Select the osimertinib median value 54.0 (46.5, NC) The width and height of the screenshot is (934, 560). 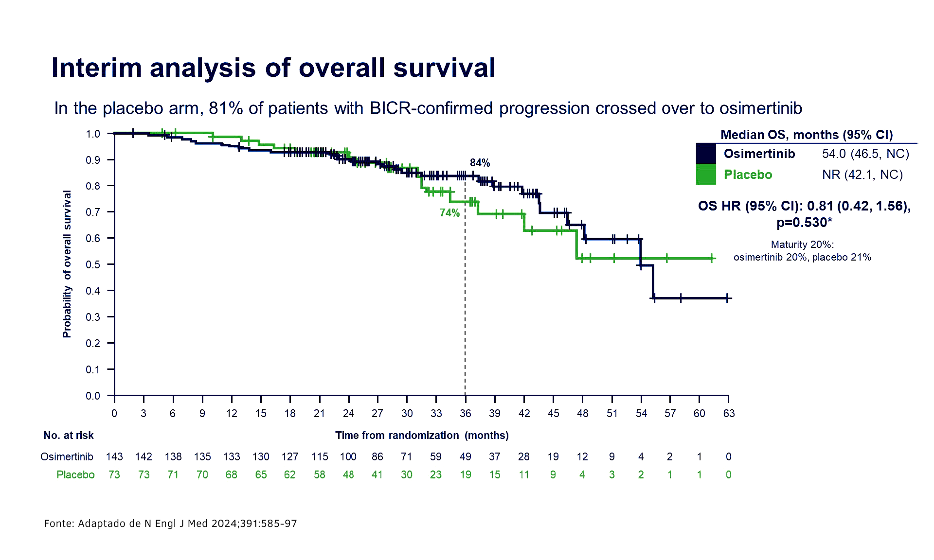click(x=865, y=154)
